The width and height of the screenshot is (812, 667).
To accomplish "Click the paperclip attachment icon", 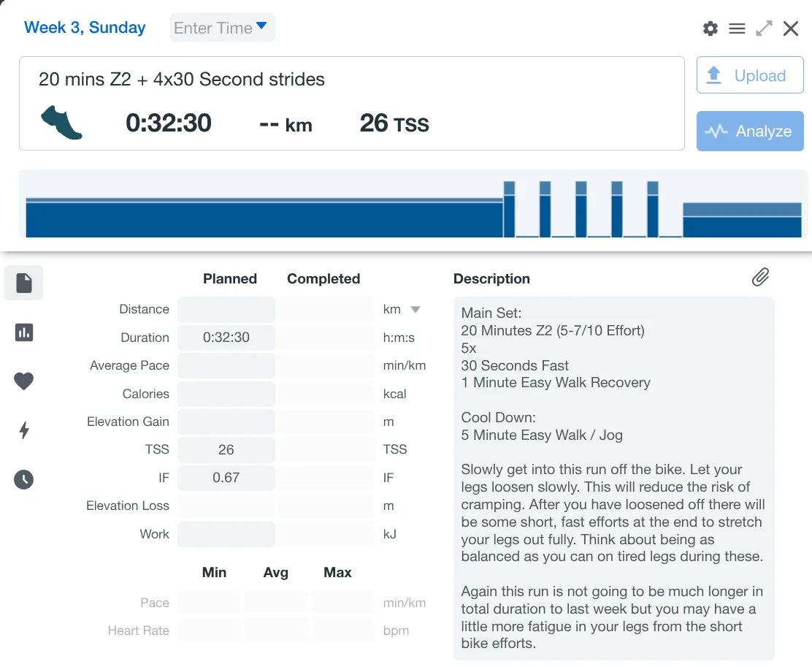I will point(760,277).
